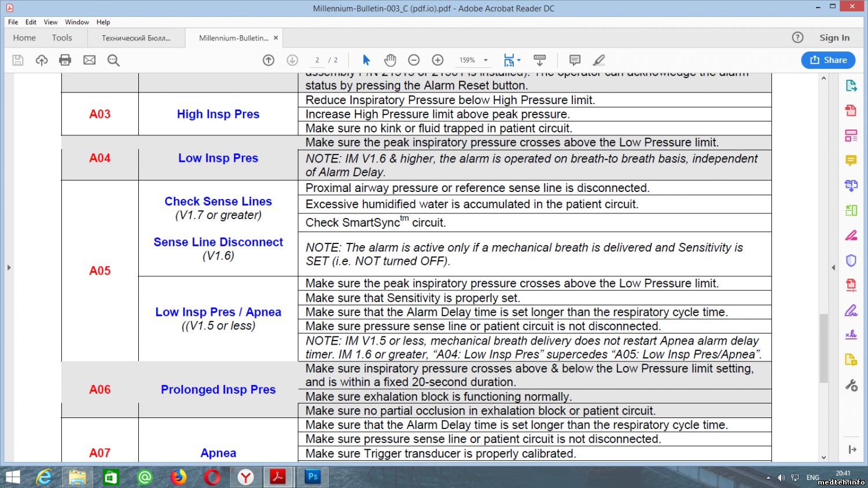Screen dimensions: 868x488
Task: Collapse the right tools pane
Action: pyautogui.click(x=833, y=268)
